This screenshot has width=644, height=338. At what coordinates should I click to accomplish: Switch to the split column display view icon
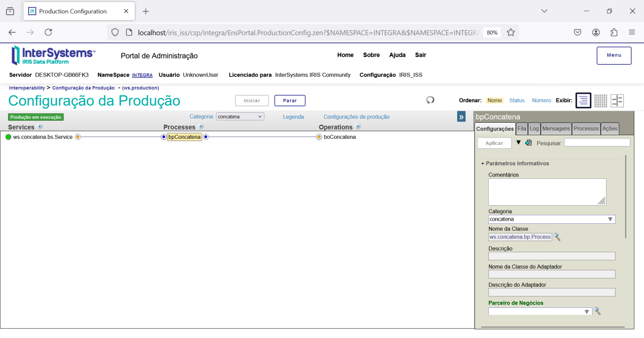(617, 101)
